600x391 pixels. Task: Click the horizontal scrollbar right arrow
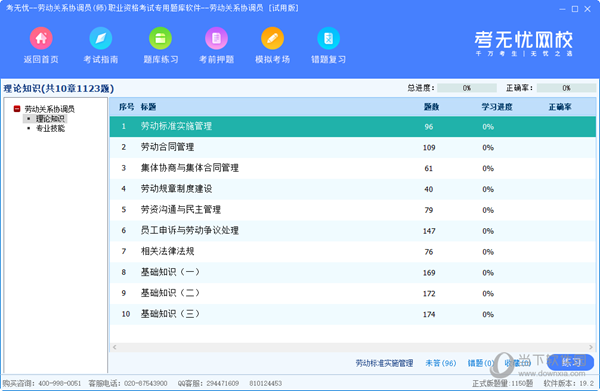click(x=591, y=347)
